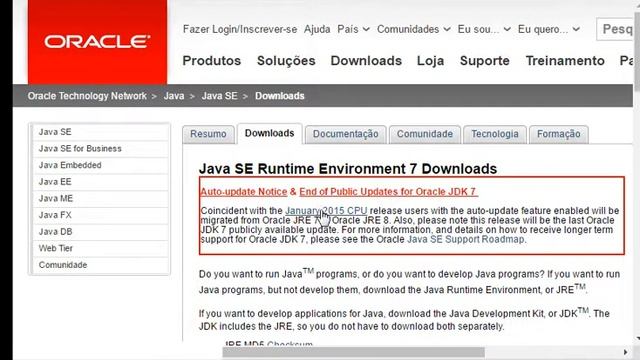This screenshot has width=640, height=360.
Task: Switch to the Documentação tab
Action: click(x=345, y=134)
